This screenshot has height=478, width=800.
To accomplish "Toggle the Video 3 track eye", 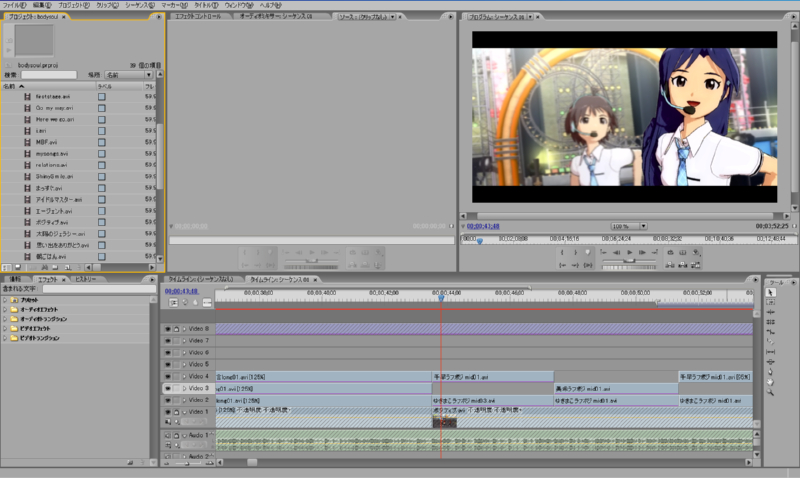I will (168, 388).
